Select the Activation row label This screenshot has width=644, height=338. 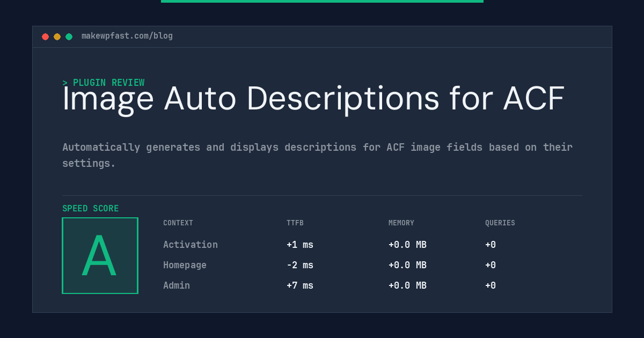[191, 245]
